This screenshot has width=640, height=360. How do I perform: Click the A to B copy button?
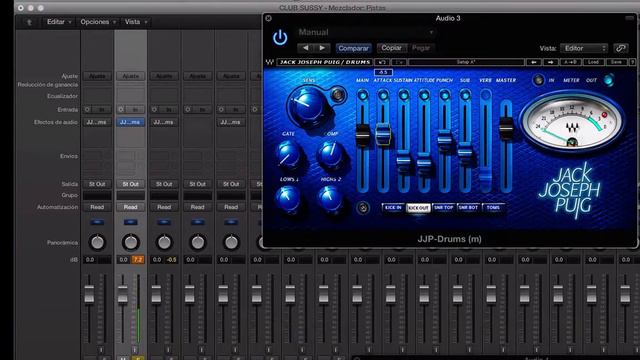click(x=570, y=62)
